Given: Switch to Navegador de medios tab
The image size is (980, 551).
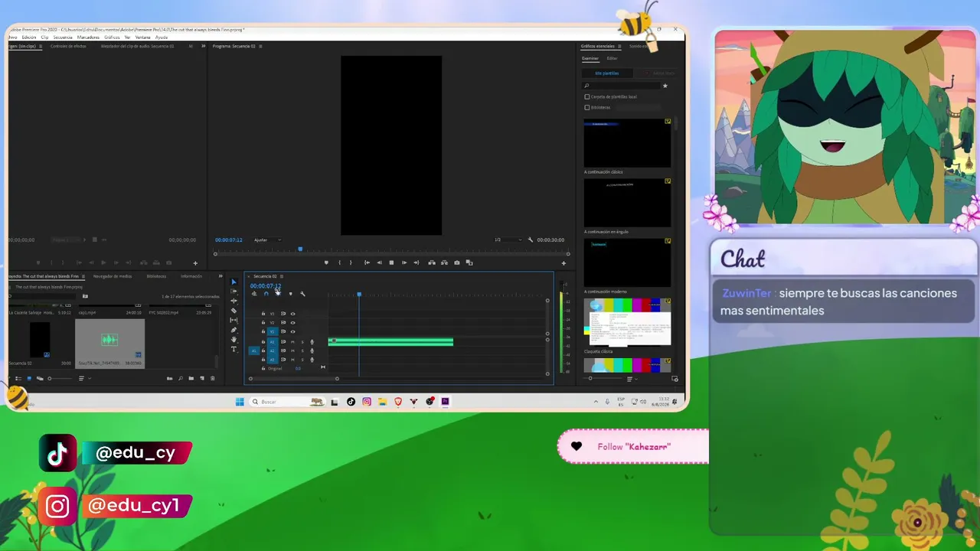Looking at the screenshot, I should coord(113,276).
